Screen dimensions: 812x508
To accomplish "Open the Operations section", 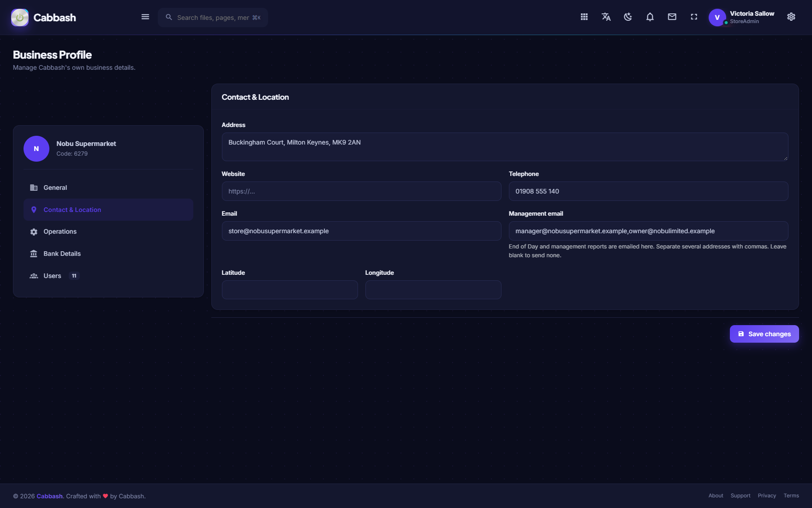I will coord(108,232).
